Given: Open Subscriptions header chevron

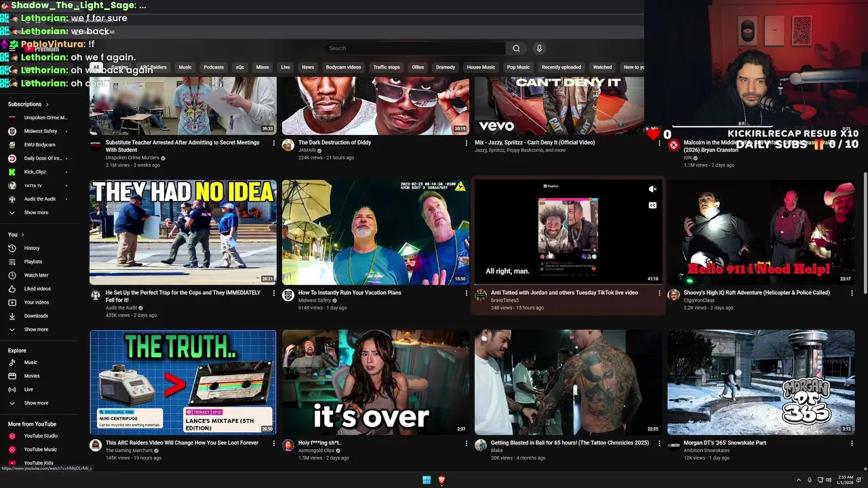Looking at the screenshot, I should tap(47, 104).
